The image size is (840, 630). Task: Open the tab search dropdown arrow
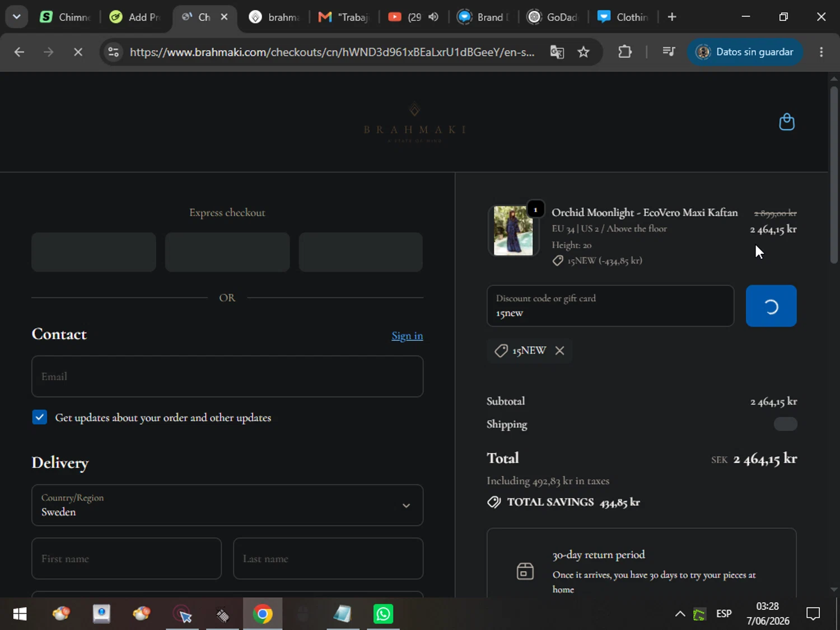[x=16, y=17]
